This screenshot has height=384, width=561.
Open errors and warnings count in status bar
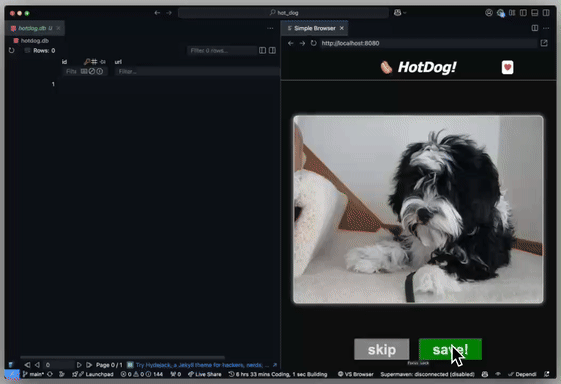(142, 374)
